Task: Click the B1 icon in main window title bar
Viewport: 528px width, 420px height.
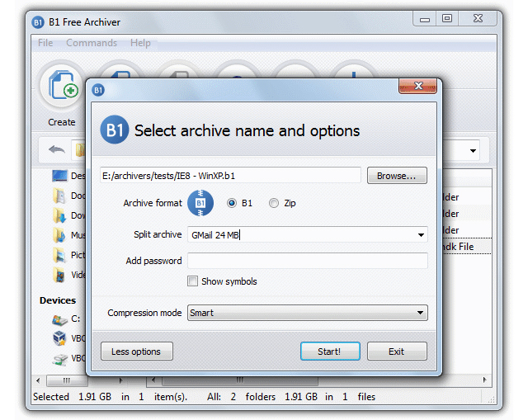Action: [38, 22]
